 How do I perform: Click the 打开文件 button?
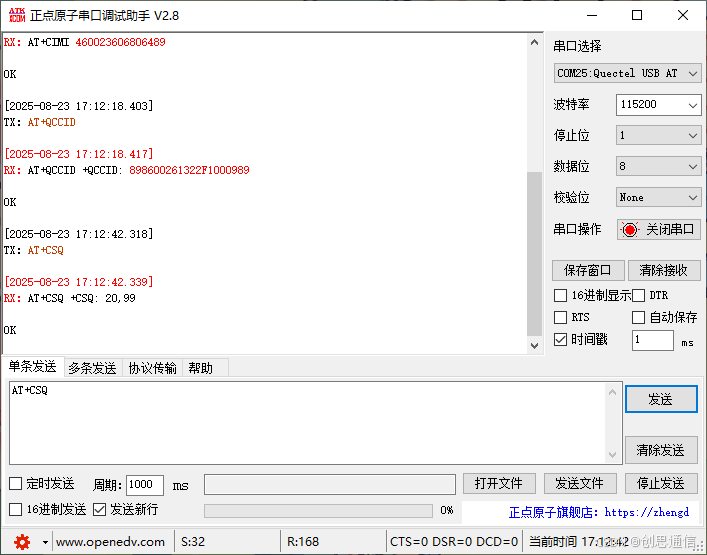pos(499,484)
